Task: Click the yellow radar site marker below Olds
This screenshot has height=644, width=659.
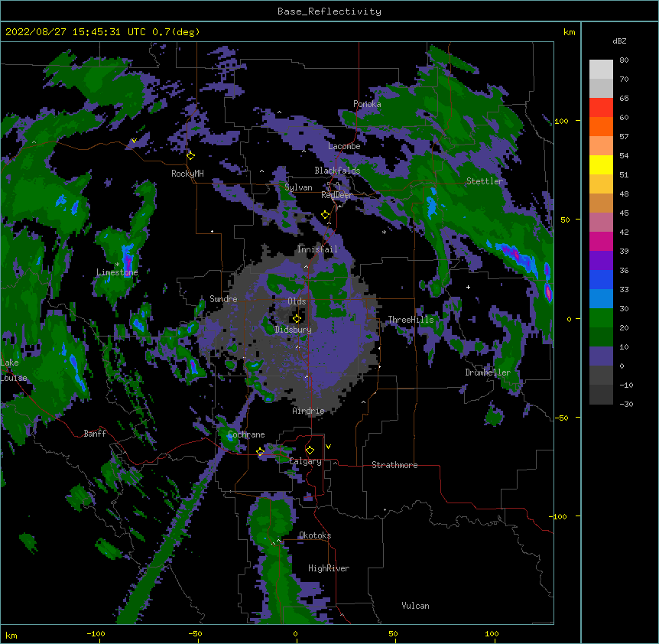Action: point(297,319)
